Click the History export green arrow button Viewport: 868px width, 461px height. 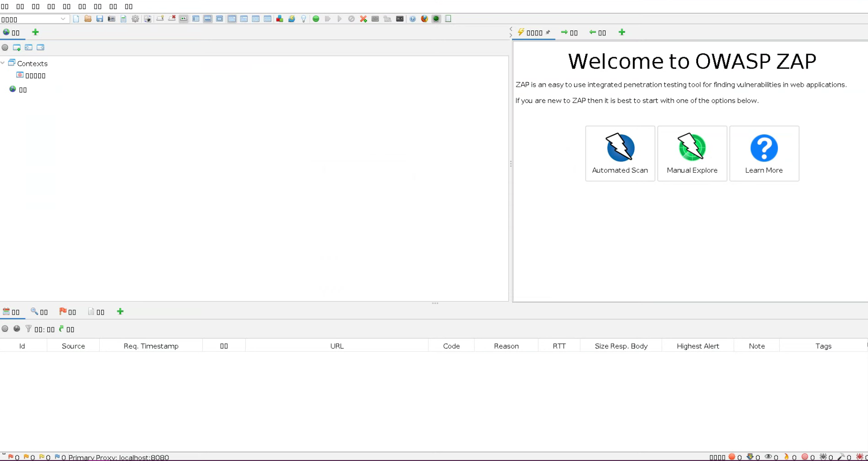click(66, 329)
